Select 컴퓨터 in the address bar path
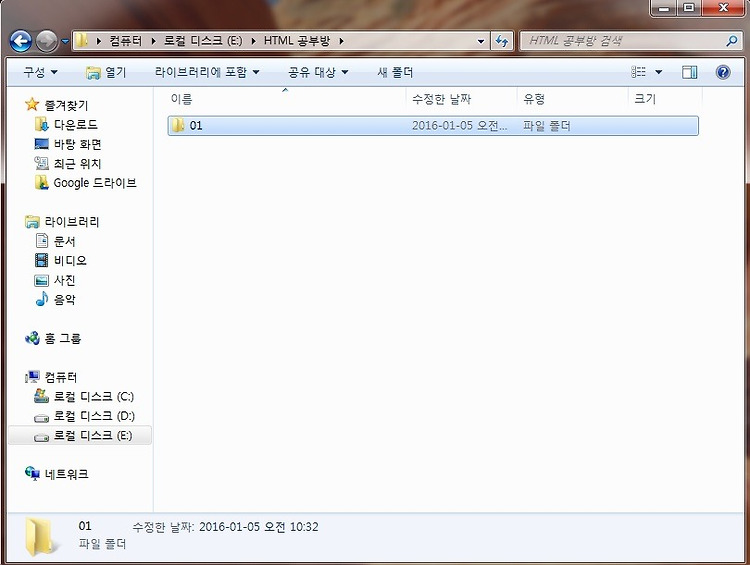Viewport: 750px width, 565px height. pos(125,41)
